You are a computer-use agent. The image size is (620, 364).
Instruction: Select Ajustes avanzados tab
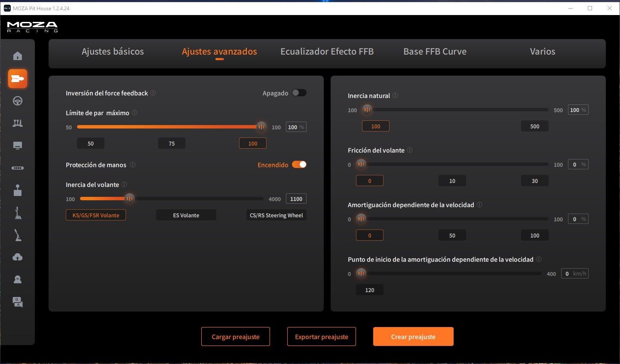(x=219, y=52)
